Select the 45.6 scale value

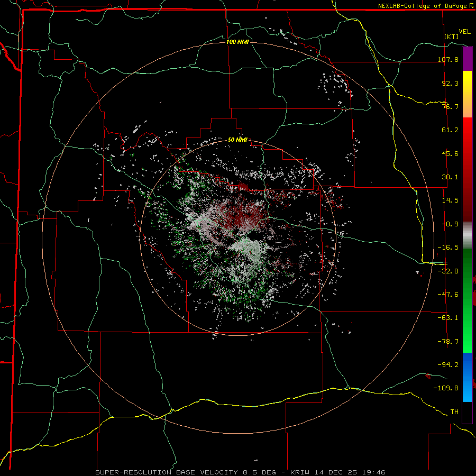click(450, 153)
